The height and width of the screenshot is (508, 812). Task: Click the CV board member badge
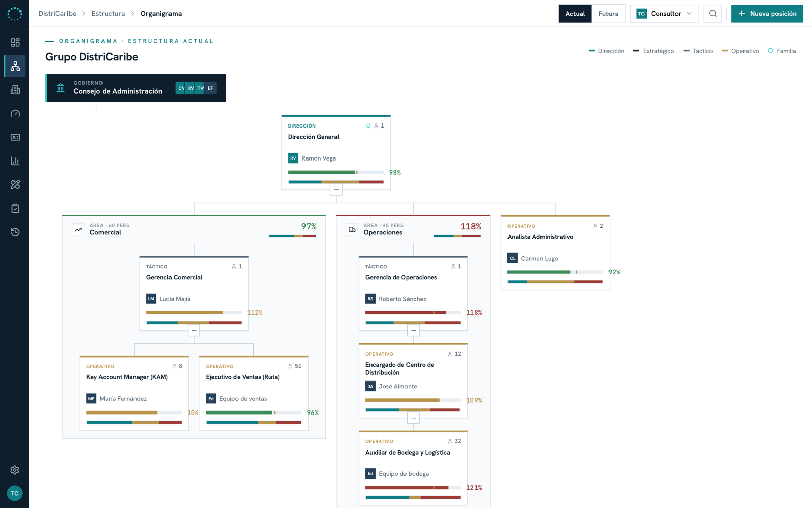pyautogui.click(x=181, y=88)
